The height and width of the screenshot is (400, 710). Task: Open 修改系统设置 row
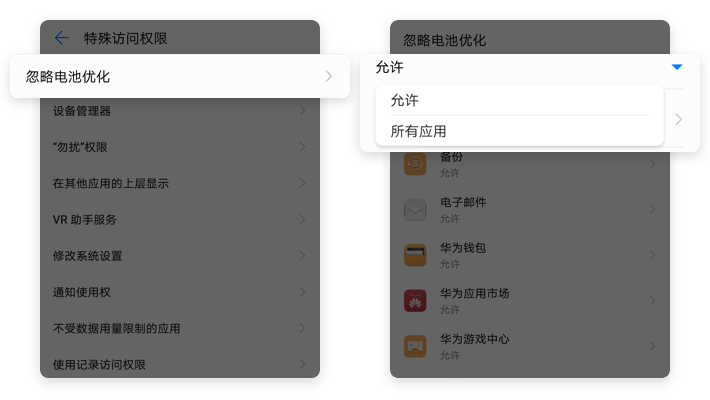coord(180,255)
